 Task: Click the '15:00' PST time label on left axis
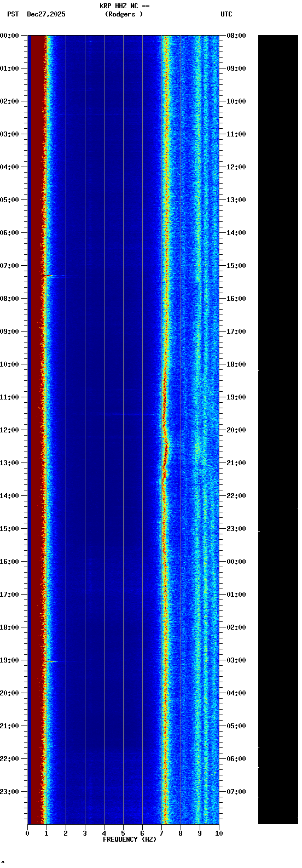pos(9,529)
